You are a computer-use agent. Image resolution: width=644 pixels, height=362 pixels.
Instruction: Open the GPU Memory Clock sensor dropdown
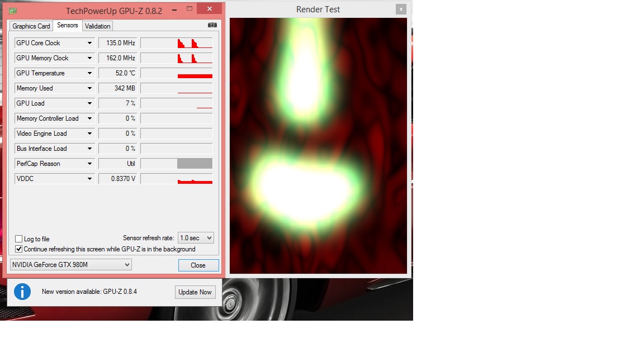tap(89, 58)
